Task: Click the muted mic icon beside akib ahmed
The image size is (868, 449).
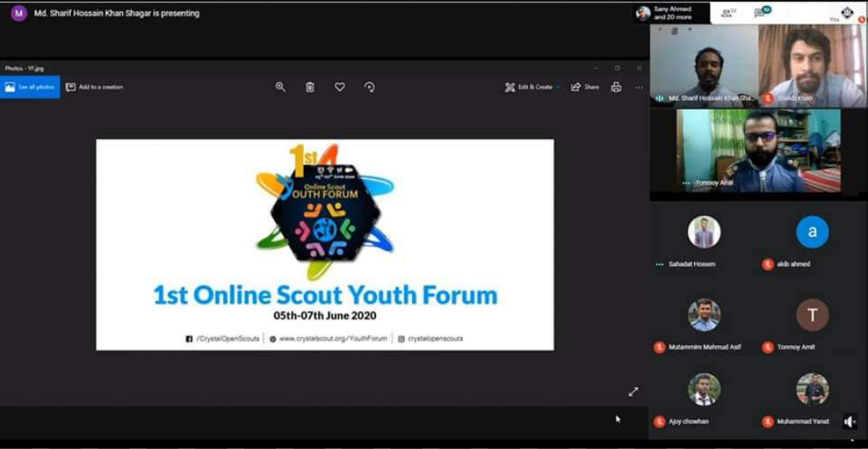Action: (x=768, y=264)
